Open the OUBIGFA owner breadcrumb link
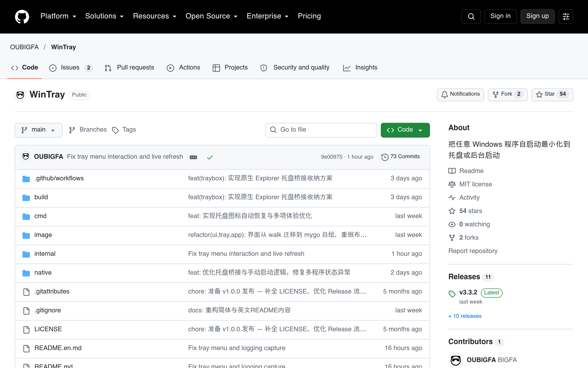The height and width of the screenshot is (368, 588). (24, 47)
